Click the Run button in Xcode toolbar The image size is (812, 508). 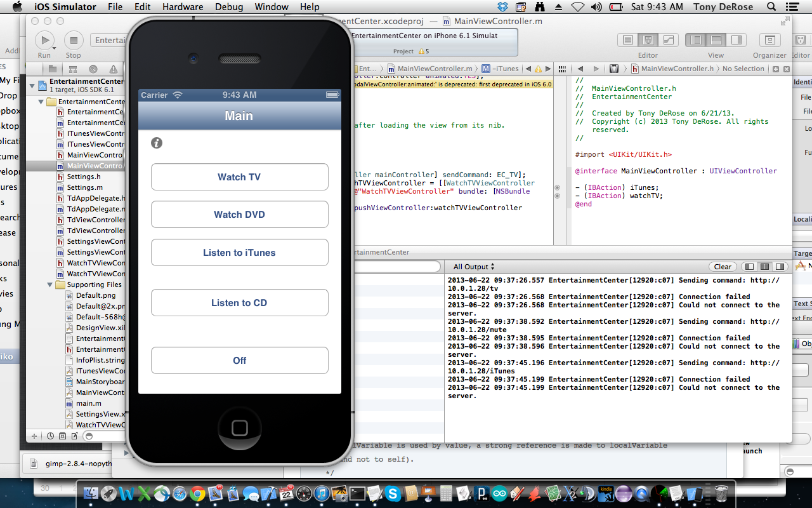click(44, 41)
